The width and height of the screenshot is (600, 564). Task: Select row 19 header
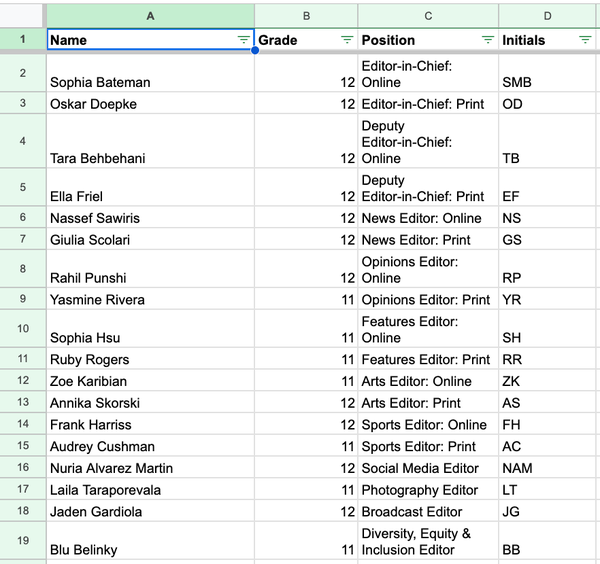(x=23, y=541)
